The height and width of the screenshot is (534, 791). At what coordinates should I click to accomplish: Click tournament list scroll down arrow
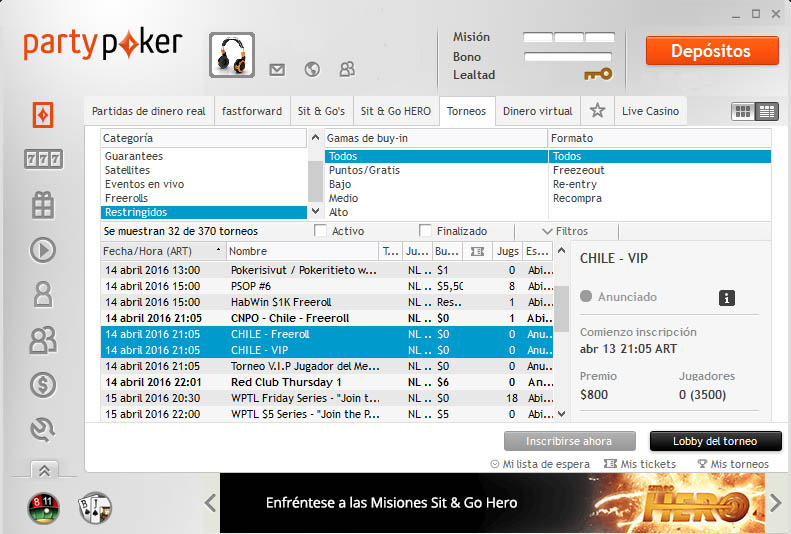click(x=561, y=414)
